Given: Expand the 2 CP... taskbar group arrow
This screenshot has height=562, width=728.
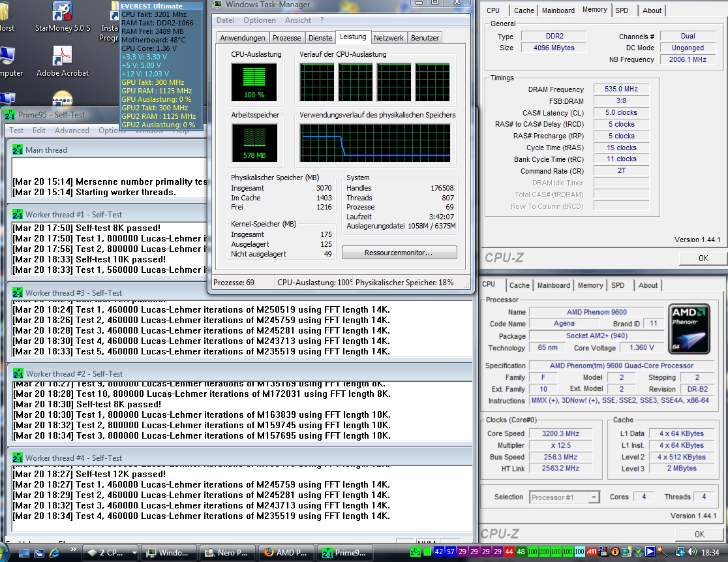Looking at the screenshot, I should 134,553.
